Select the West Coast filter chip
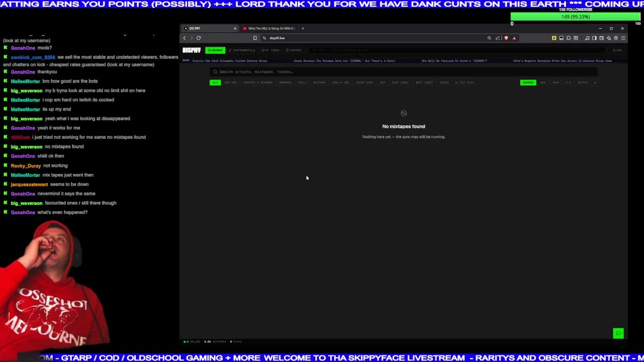Image resolution: width=644 pixels, height=362 pixels. click(x=425, y=82)
